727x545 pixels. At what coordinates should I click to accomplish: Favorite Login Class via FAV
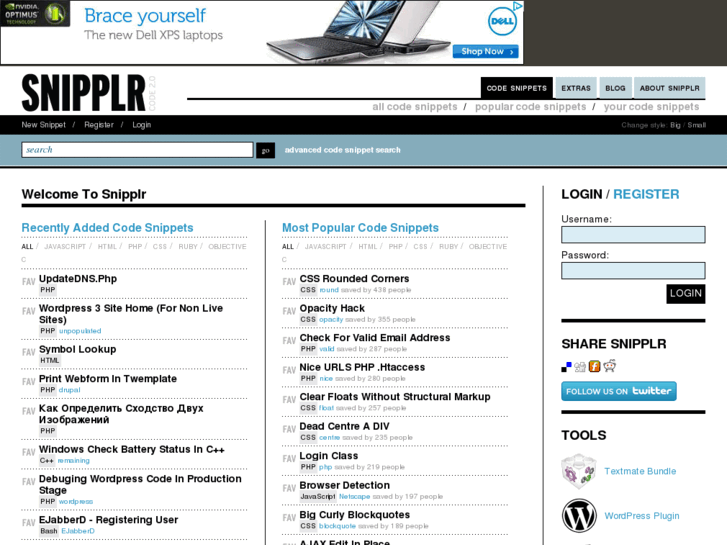pyautogui.click(x=289, y=458)
